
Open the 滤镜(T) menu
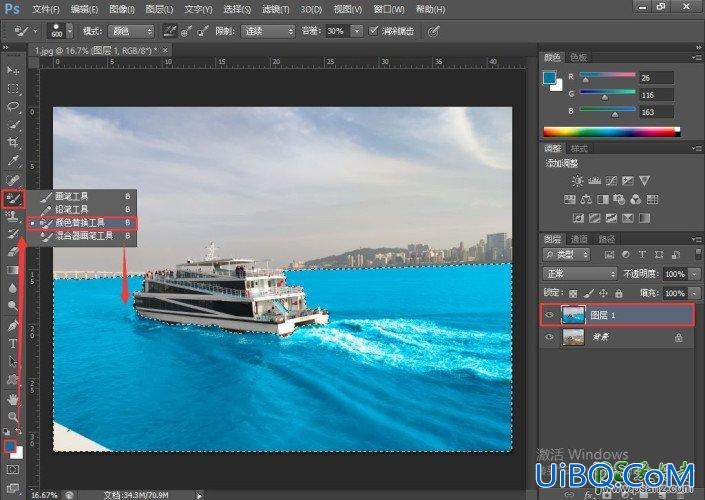[x=276, y=9]
